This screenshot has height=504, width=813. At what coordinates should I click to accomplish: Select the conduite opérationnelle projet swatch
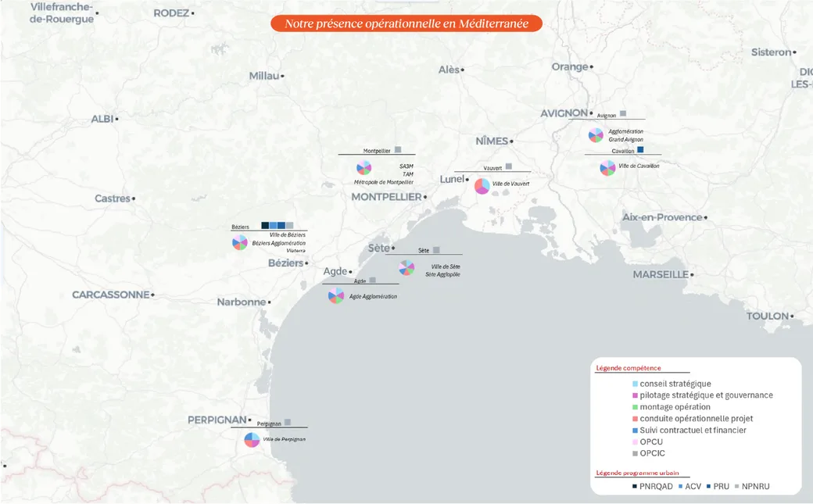coord(635,419)
